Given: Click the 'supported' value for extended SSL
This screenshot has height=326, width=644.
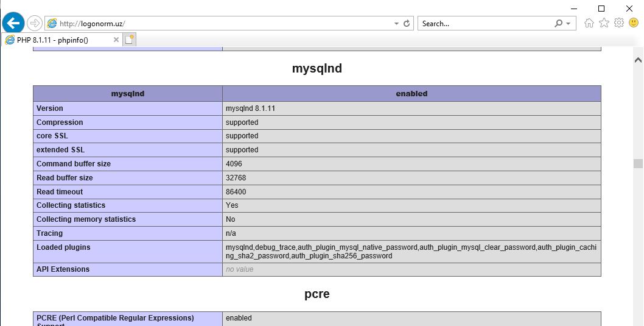Looking at the screenshot, I should click(x=242, y=150).
